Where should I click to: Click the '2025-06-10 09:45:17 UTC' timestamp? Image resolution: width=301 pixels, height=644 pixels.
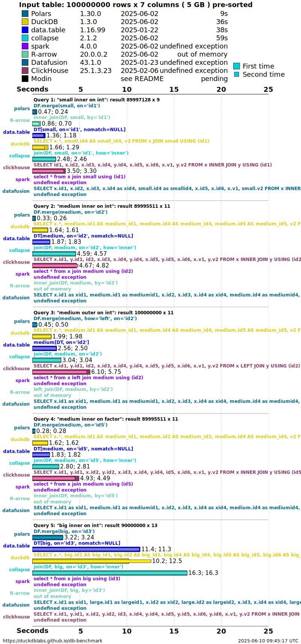[268, 641]
